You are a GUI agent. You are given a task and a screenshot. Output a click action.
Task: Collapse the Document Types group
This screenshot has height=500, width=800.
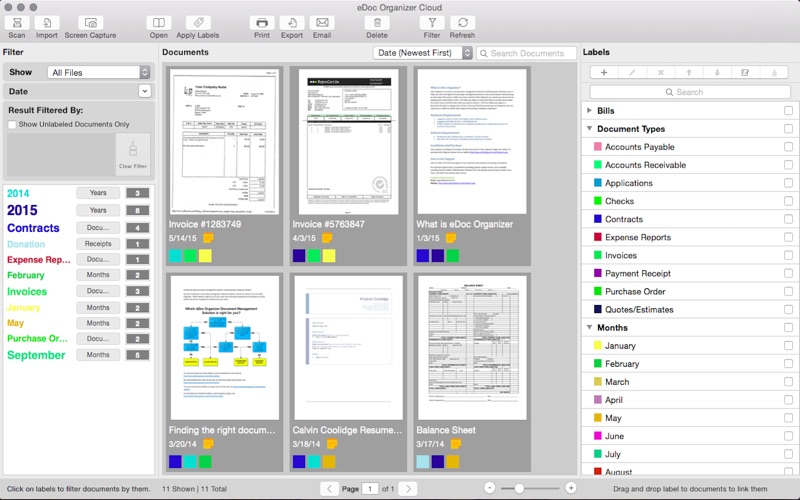pyautogui.click(x=589, y=129)
